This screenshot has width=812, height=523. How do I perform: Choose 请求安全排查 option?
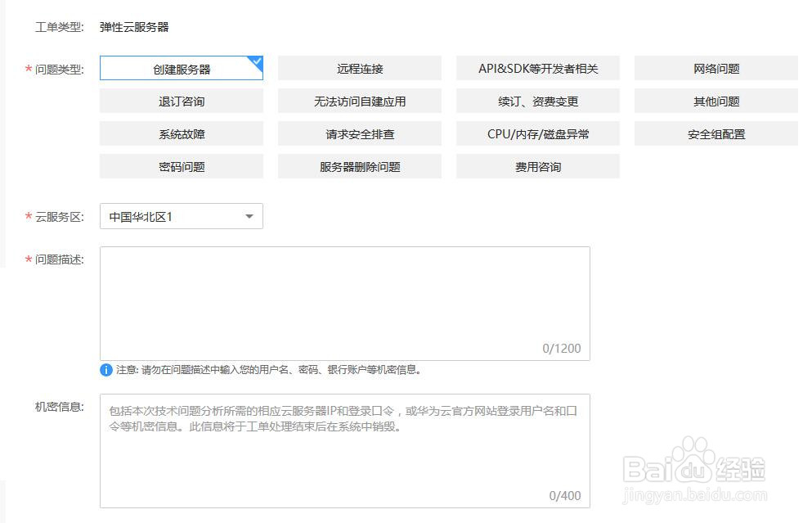[360, 133]
